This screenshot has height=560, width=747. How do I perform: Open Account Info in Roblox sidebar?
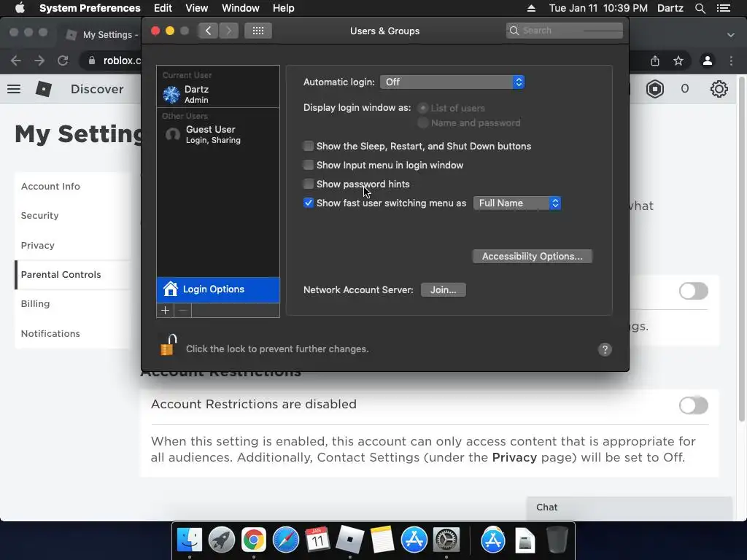[x=50, y=186]
